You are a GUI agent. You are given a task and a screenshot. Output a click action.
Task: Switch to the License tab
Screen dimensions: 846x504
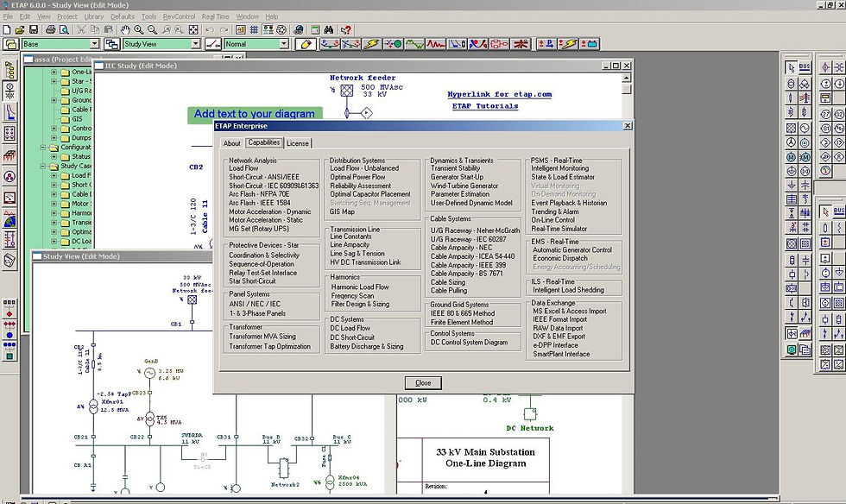tap(297, 143)
